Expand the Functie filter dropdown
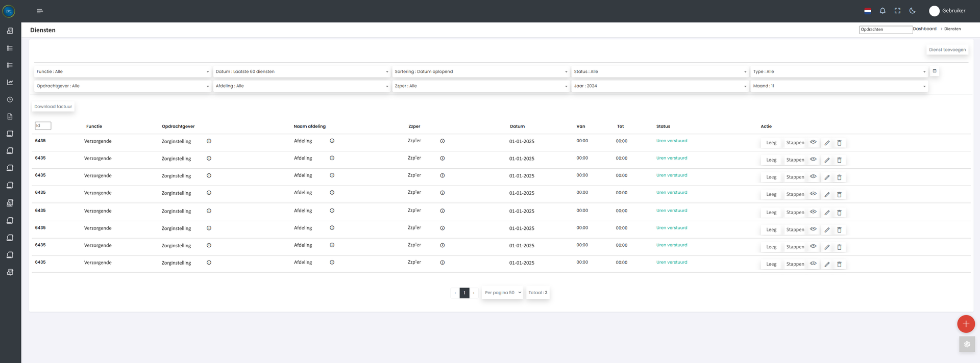The image size is (980, 363). coord(122,72)
